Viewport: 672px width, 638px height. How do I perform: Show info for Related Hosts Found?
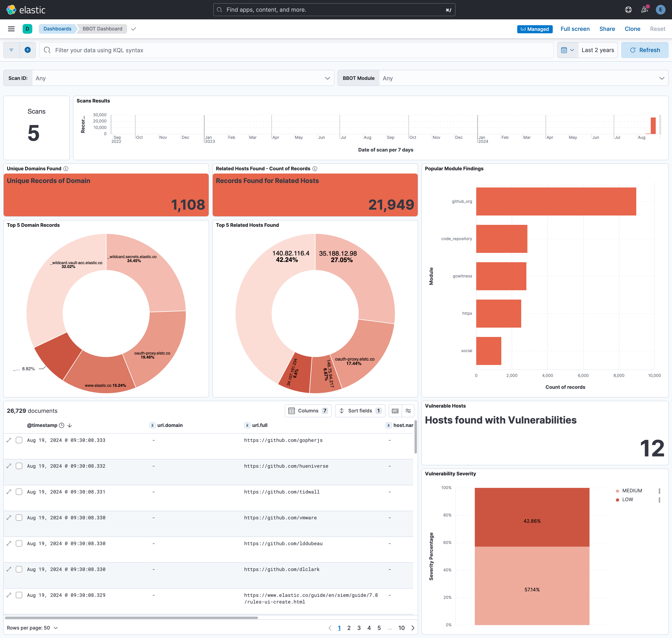coord(315,169)
